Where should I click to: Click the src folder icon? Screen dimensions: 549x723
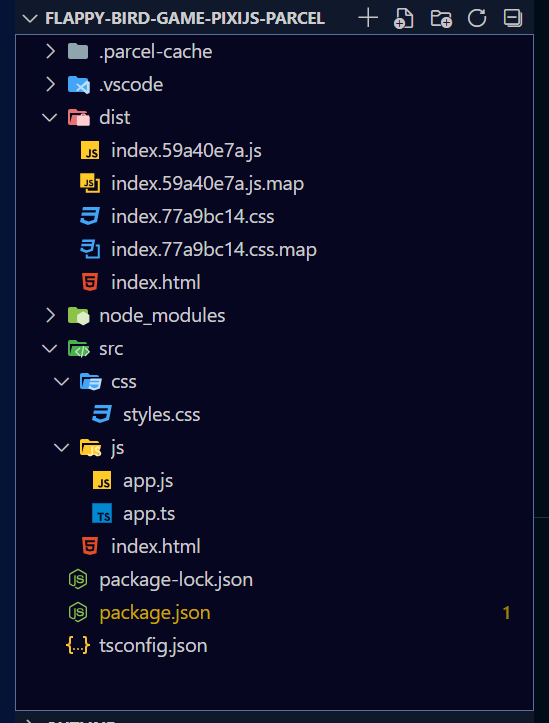(x=78, y=349)
